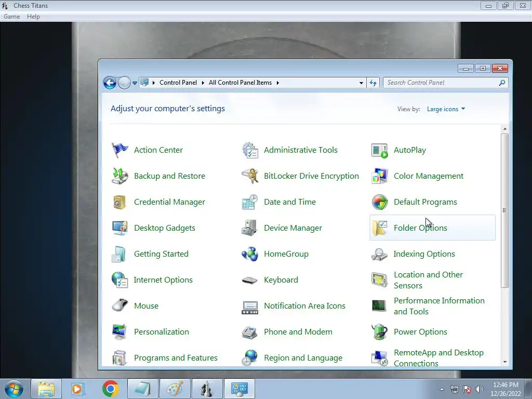Click the Control Panel breadcrumb segment
This screenshot has height=399, width=532.
[178, 83]
